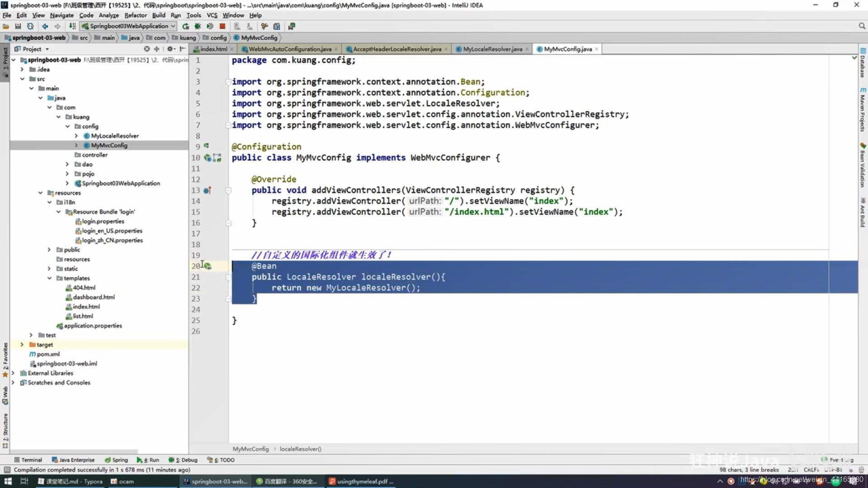Open the Build menu

[x=159, y=15]
